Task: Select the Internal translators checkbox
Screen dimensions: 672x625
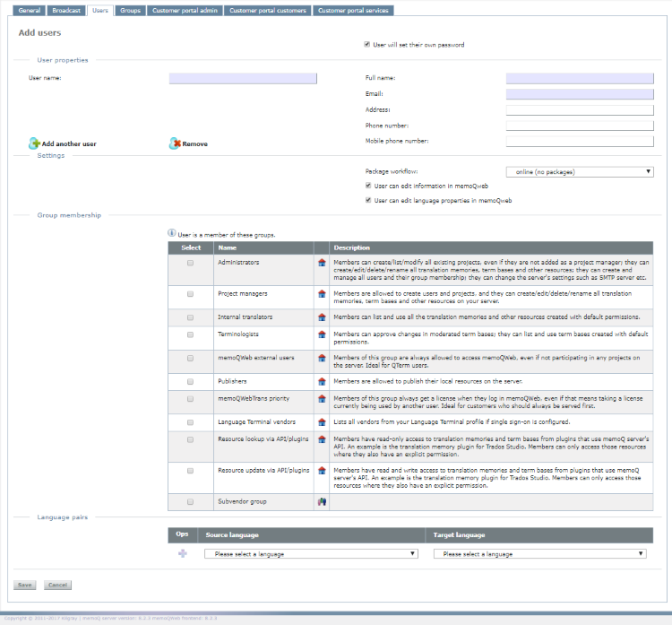Action: tap(190, 317)
